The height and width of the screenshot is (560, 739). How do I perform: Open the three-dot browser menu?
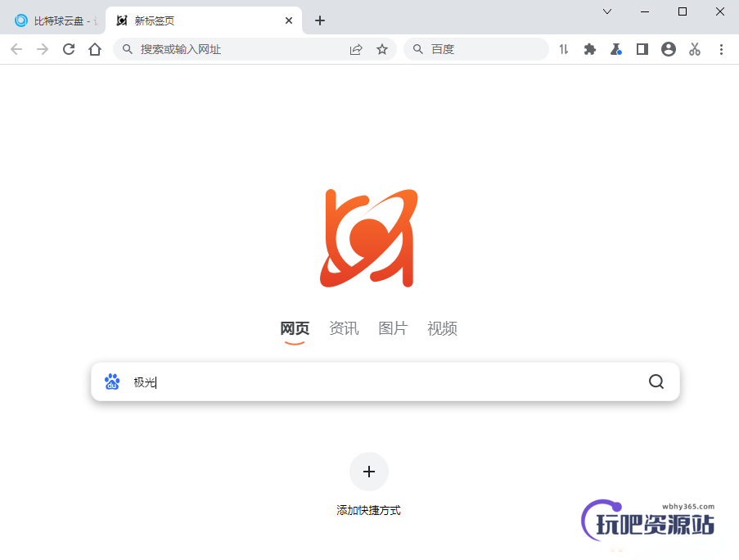click(721, 49)
